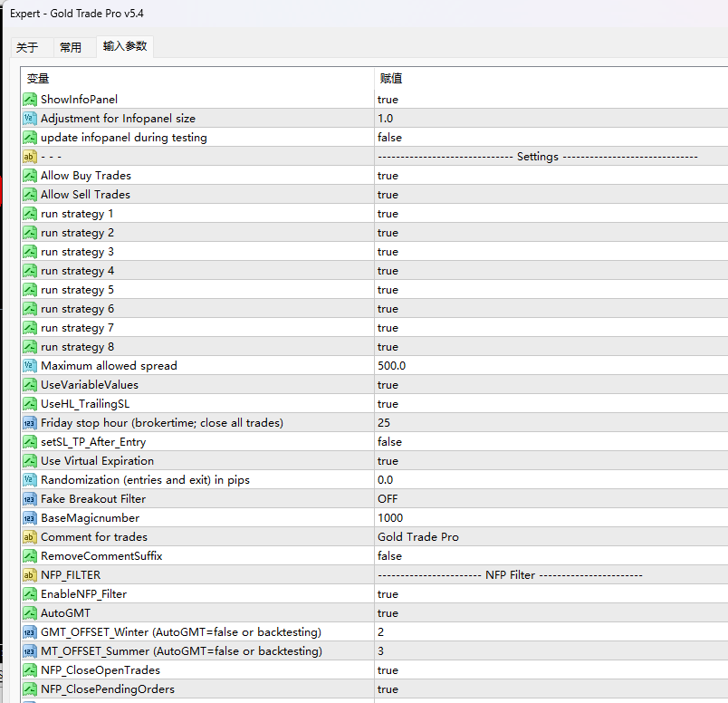Viewport: 728px width, 703px height.
Task: Click the run strategy 6 icon
Action: point(30,309)
